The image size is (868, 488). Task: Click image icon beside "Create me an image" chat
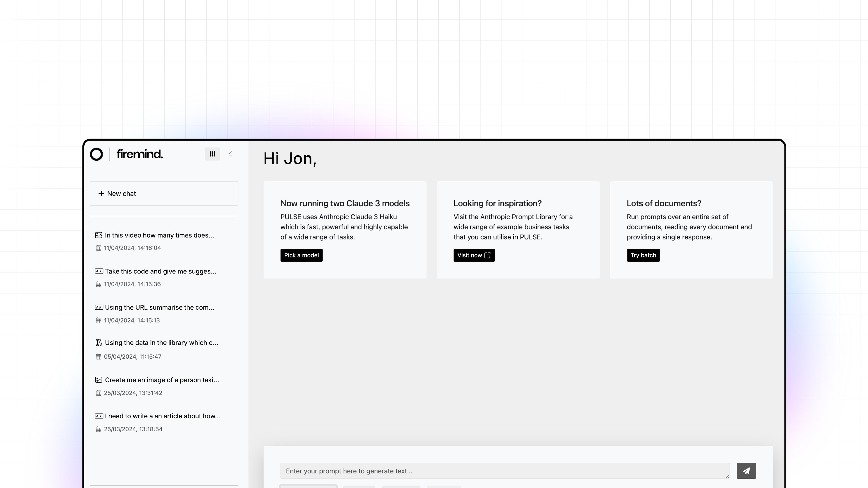click(x=98, y=380)
